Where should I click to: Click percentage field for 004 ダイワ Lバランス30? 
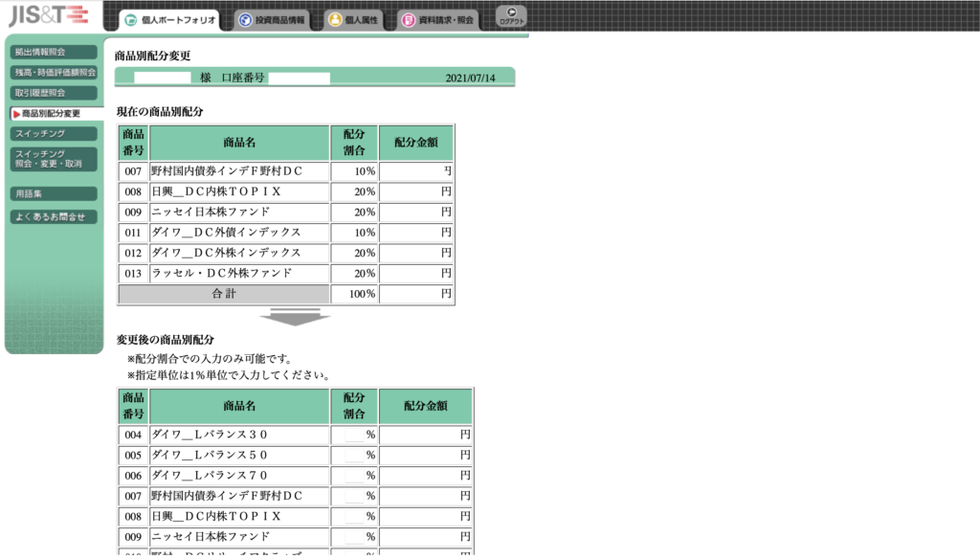pyautogui.click(x=354, y=435)
